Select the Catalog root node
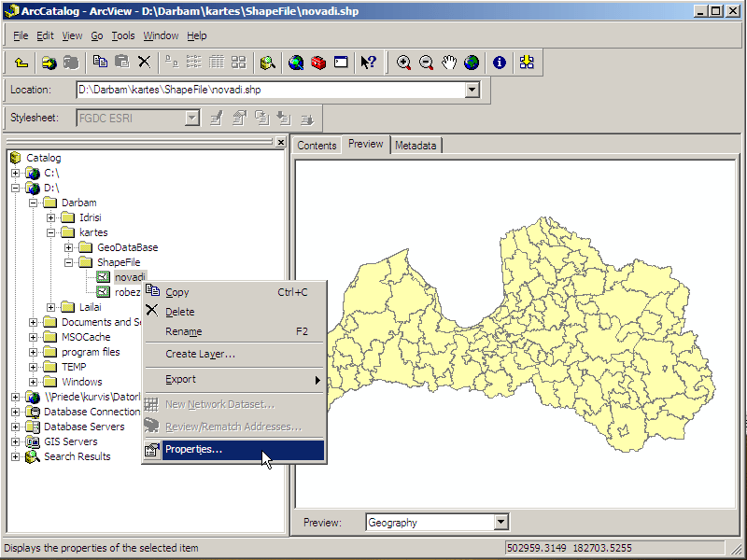This screenshot has height=560, width=747. tap(43, 158)
